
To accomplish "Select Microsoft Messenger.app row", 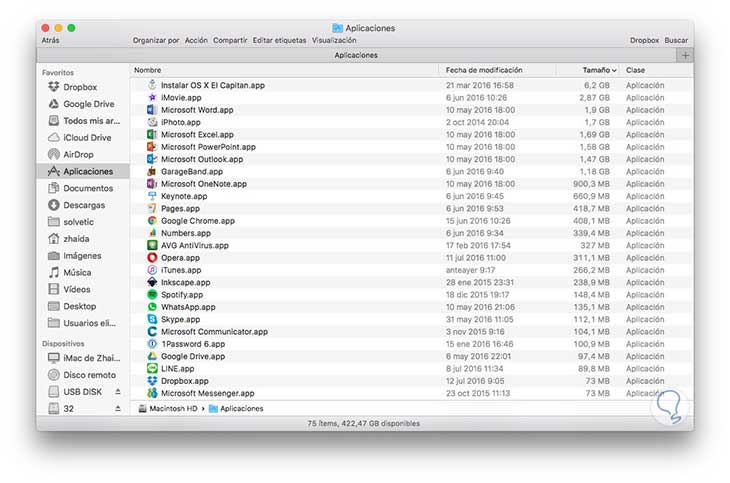I will [411, 393].
